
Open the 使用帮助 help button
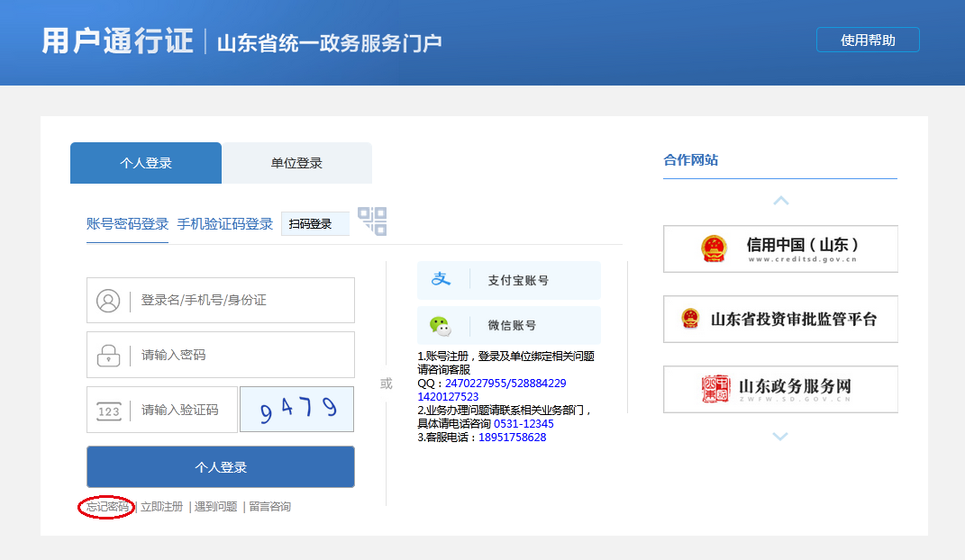pyautogui.click(x=867, y=41)
